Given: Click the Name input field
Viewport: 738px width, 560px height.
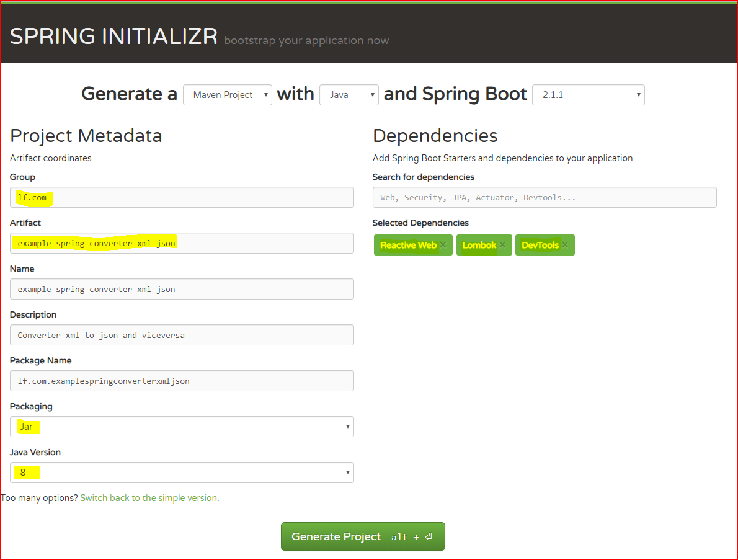Looking at the screenshot, I should point(182,289).
